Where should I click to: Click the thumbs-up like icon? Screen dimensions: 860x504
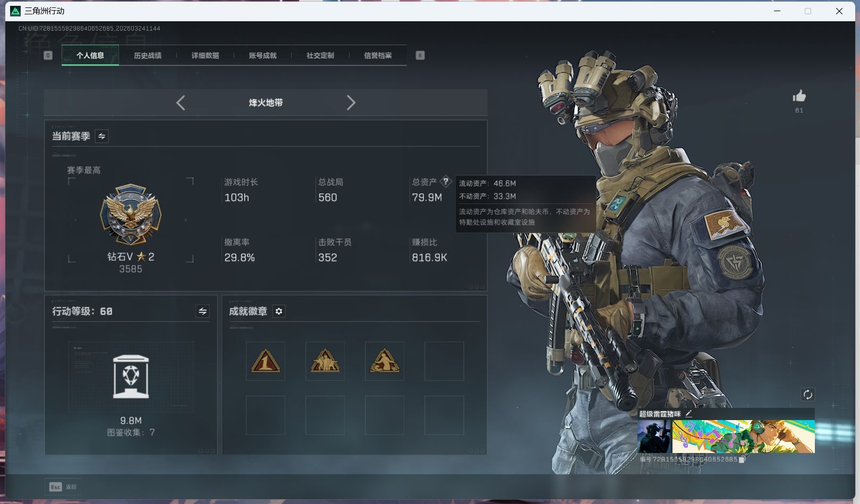[799, 96]
